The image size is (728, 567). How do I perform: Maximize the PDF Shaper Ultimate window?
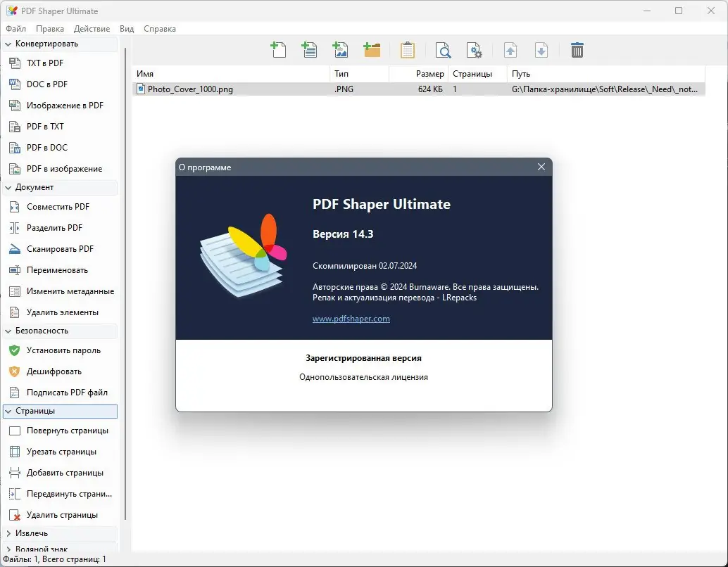click(679, 11)
